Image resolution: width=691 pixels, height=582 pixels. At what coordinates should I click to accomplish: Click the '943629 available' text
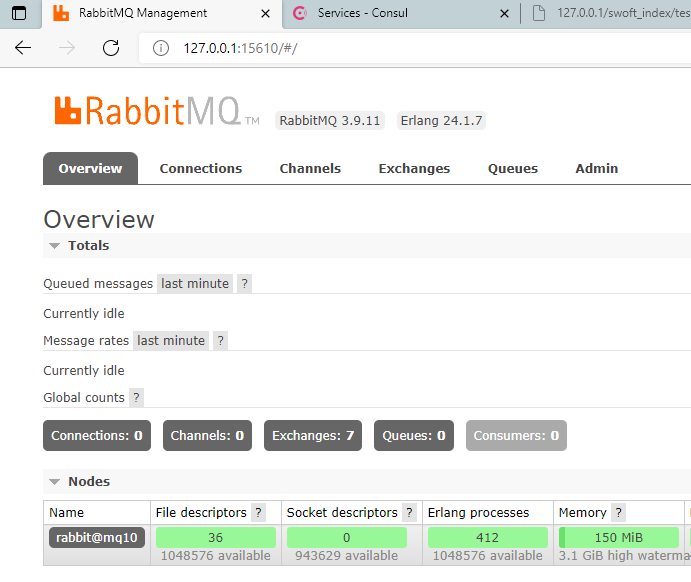tap(346, 556)
